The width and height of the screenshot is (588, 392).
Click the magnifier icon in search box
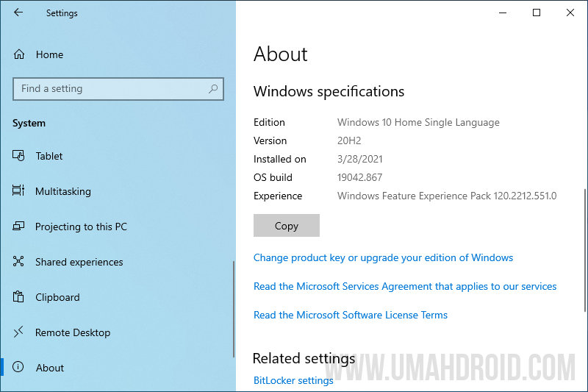tap(213, 88)
